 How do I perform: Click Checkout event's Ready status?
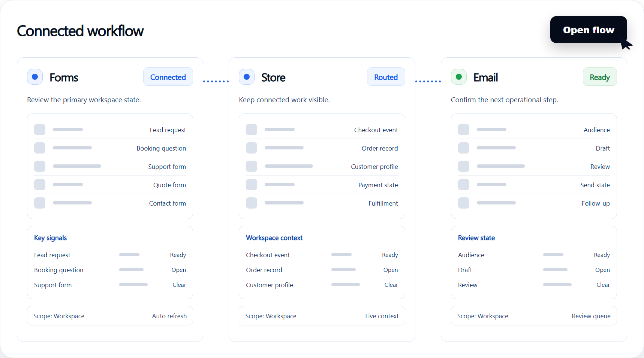point(390,255)
